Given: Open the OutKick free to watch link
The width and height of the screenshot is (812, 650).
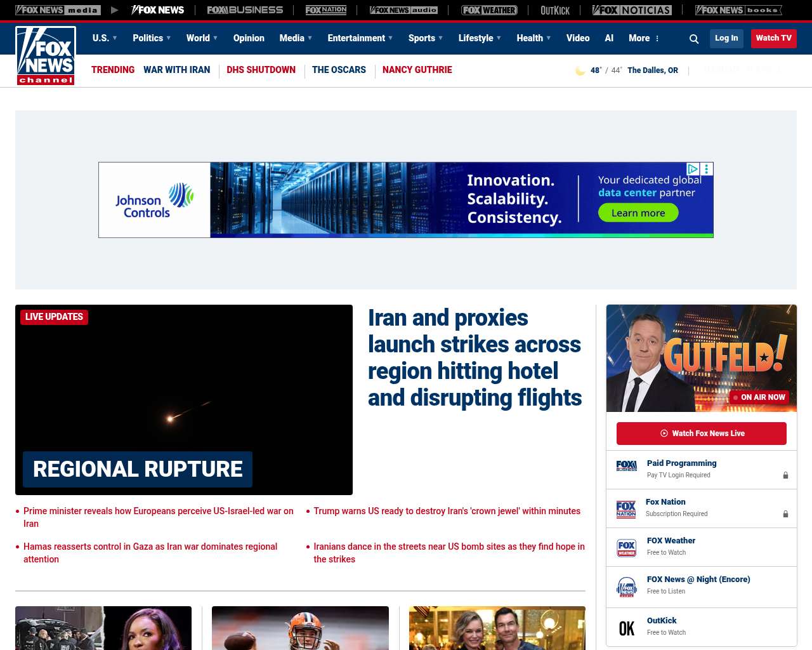Looking at the screenshot, I should 662,621.
